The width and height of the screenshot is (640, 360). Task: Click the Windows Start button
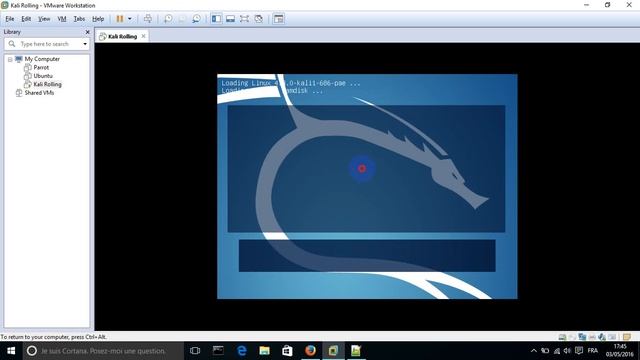pos(11,351)
